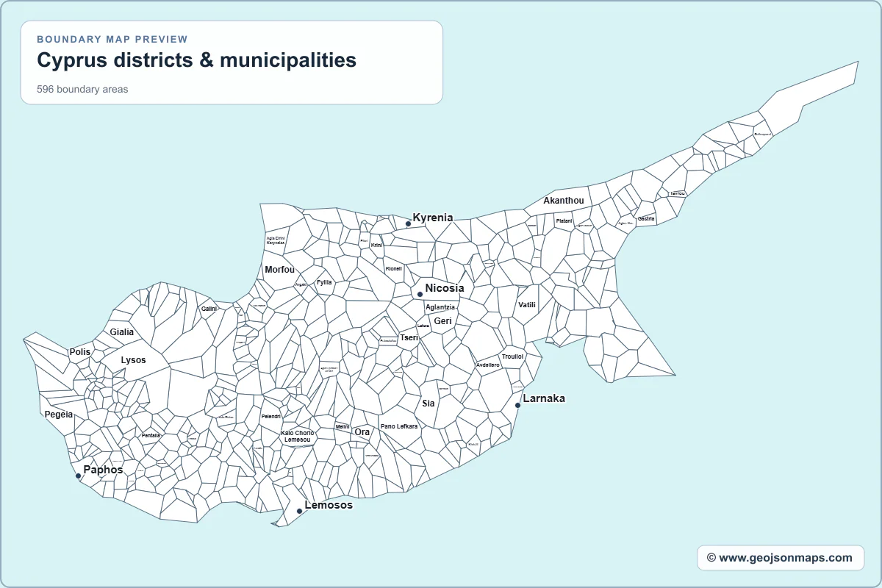Select the Akanthou boundary area
This screenshot has width=882, height=588.
564,201
